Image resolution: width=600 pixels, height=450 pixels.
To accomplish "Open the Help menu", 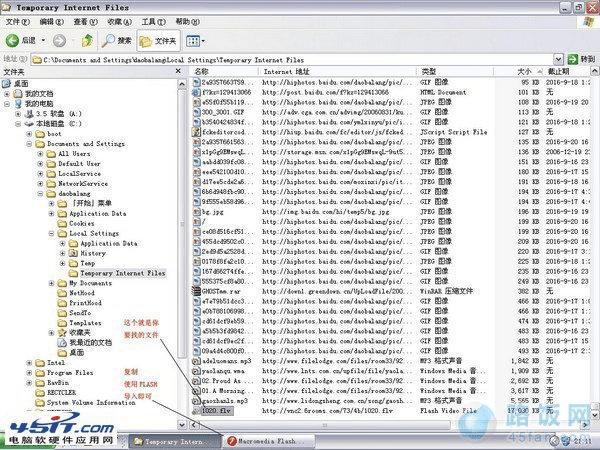I will pos(188,22).
